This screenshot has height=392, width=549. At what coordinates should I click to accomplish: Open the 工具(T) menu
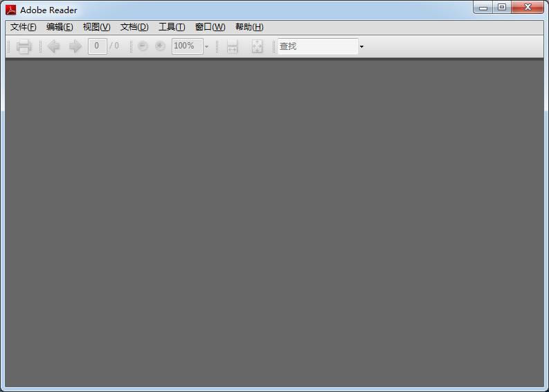pos(172,27)
